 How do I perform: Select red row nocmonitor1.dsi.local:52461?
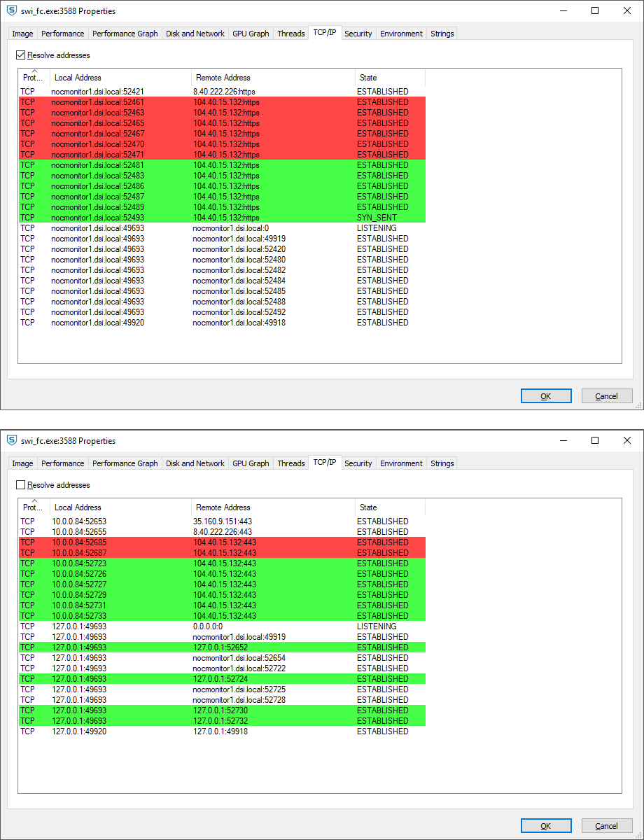point(222,102)
